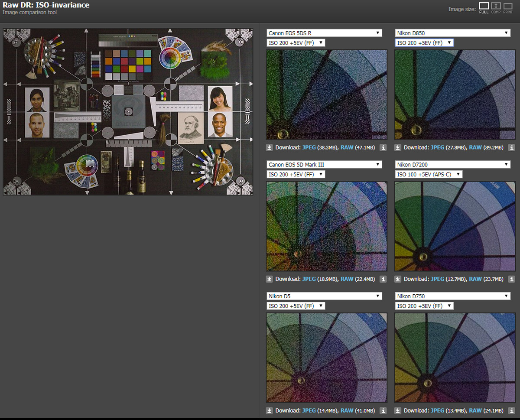Download Canon 5D Mark III JPEG (18.9MB)
This screenshot has width=520, height=420.
309,279
